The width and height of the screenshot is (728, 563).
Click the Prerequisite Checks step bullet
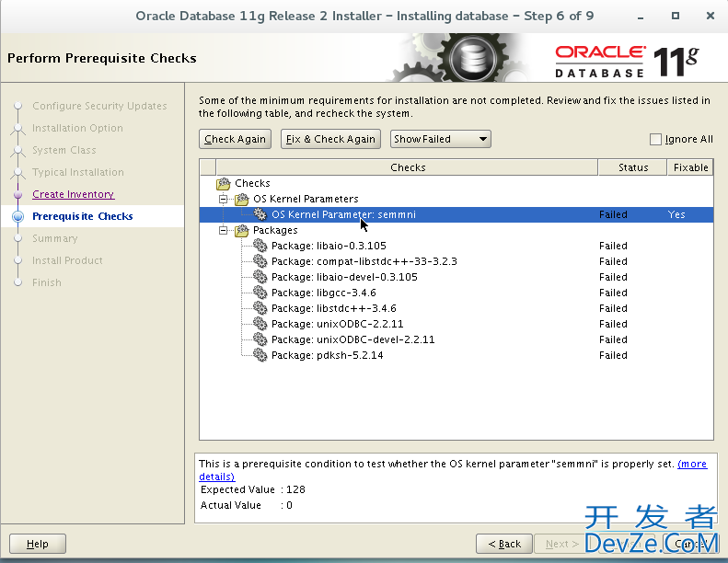coord(18,216)
